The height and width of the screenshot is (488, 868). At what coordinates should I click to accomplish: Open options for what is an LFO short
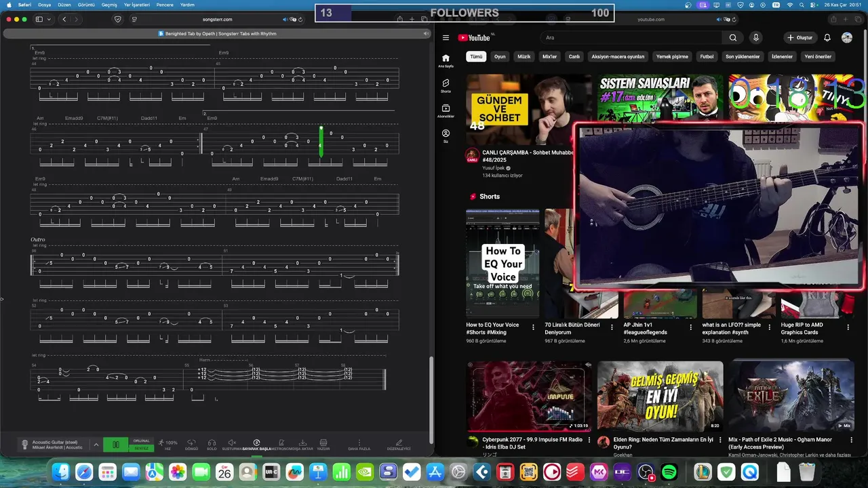770,327
